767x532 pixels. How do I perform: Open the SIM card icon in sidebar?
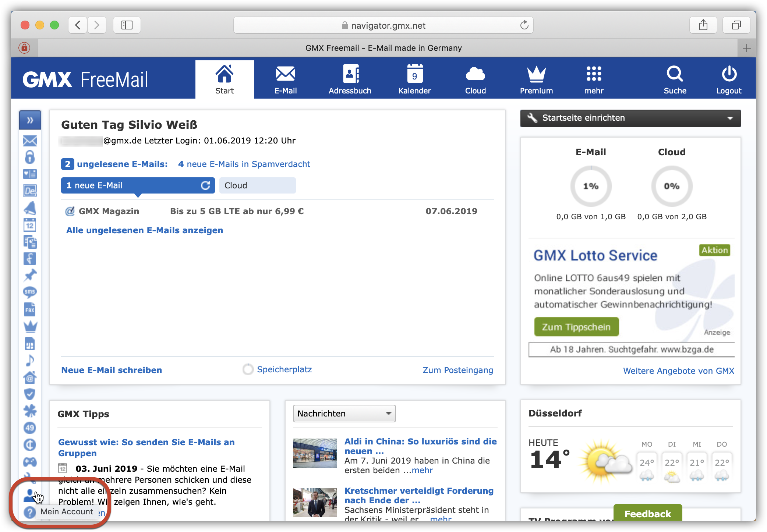tap(30, 344)
